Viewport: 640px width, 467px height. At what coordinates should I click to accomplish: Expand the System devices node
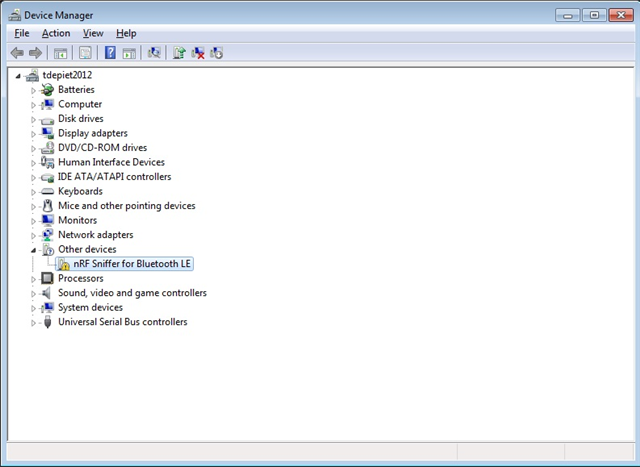tap(33, 308)
